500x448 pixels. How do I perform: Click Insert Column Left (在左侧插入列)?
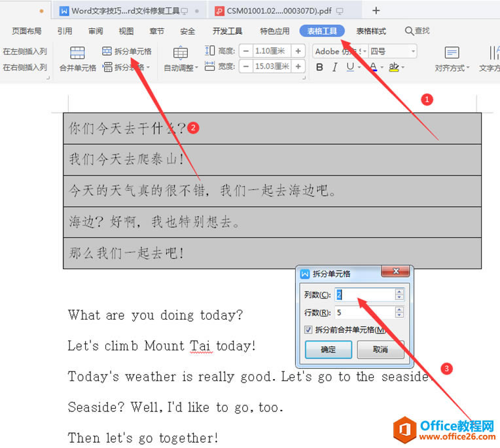[x=25, y=51]
